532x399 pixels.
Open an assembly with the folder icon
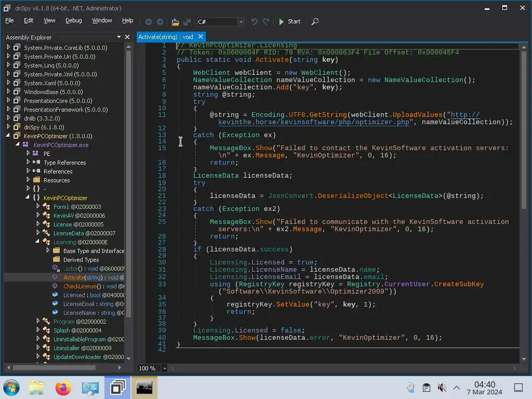pos(175,22)
